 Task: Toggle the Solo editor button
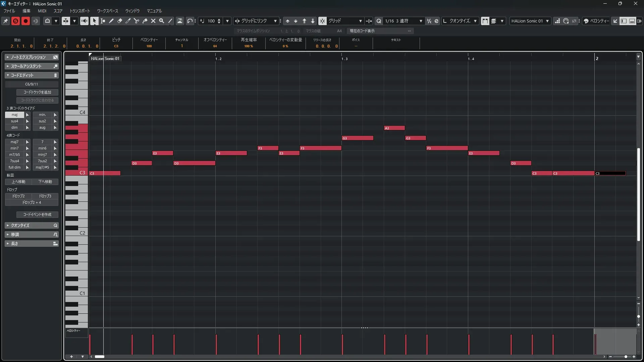[x=15, y=21]
